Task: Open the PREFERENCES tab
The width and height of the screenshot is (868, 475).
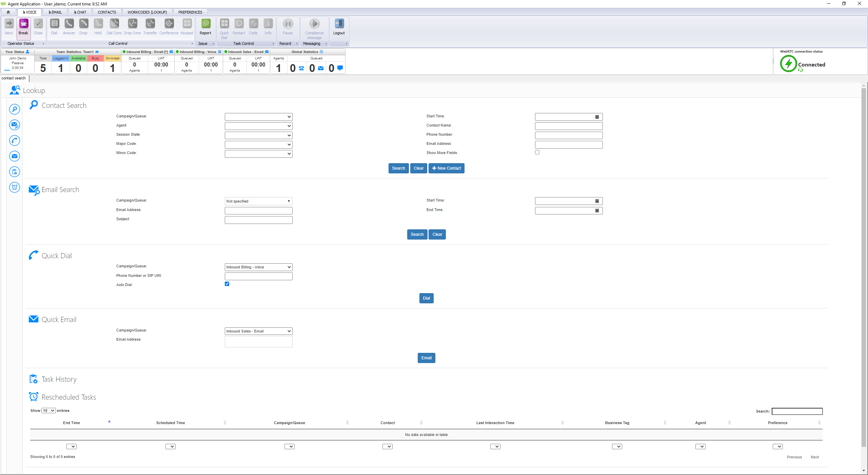Action: (x=190, y=12)
